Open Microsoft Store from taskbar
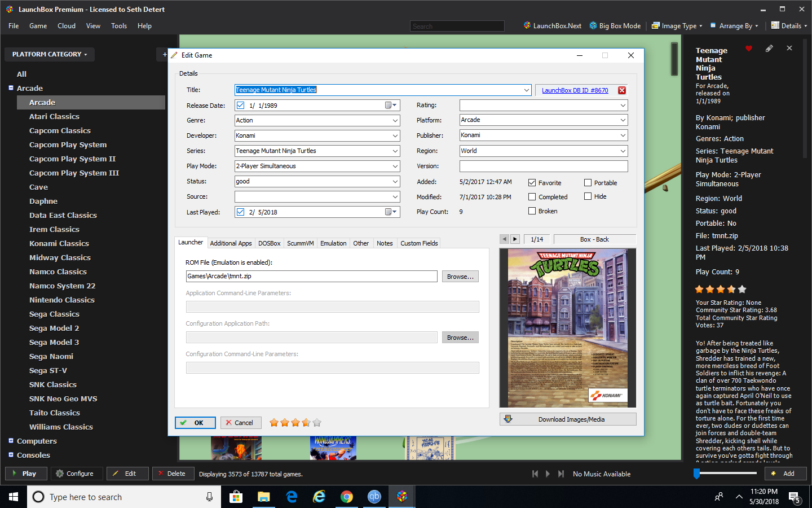This screenshot has width=812, height=508. [x=236, y=497]
